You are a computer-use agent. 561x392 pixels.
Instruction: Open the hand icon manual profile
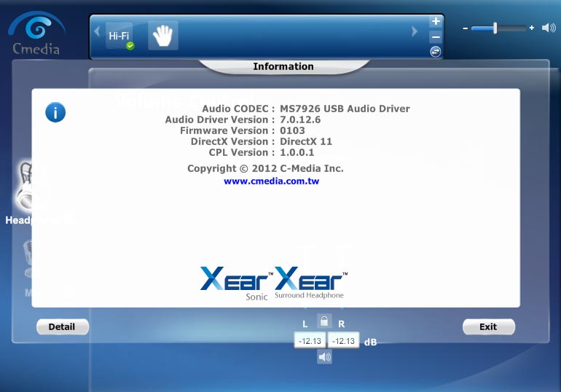(162, 36)
